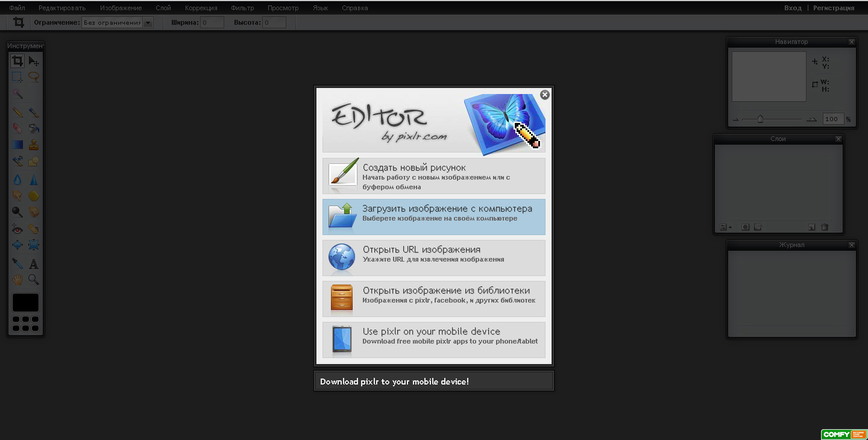Click the Вход login link
Screen dimensions: 868x440
point(793,8)
